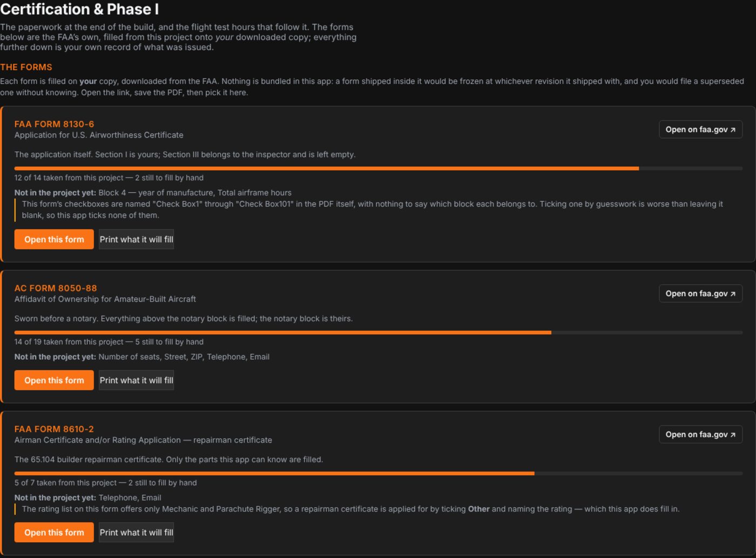This screenshot has width=756, height=558.
Task: Click the Airman Certificate and/or Rating Application subtitle
Action: (143, 440)
